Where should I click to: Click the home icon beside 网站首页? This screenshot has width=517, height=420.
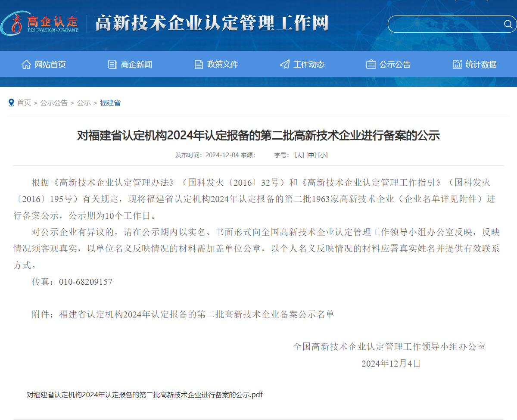pos(26,64)
